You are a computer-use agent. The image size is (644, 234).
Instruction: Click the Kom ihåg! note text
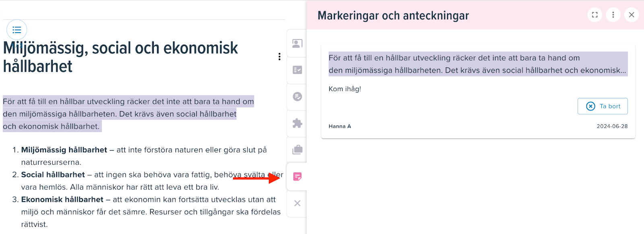pos(345,89)
